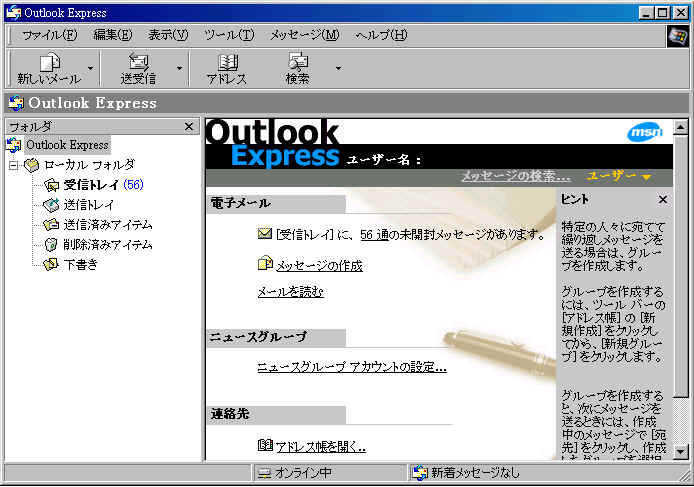Click the オンライン中 status bar entry
Viewport: 694px width, 487px height.
[303, 473]
